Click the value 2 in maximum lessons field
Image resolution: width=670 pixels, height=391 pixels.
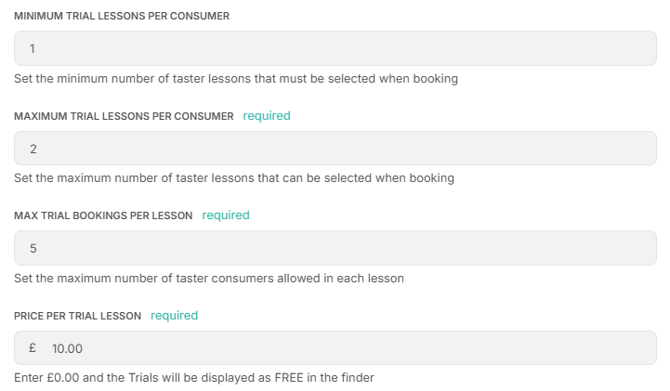(33, 149)
